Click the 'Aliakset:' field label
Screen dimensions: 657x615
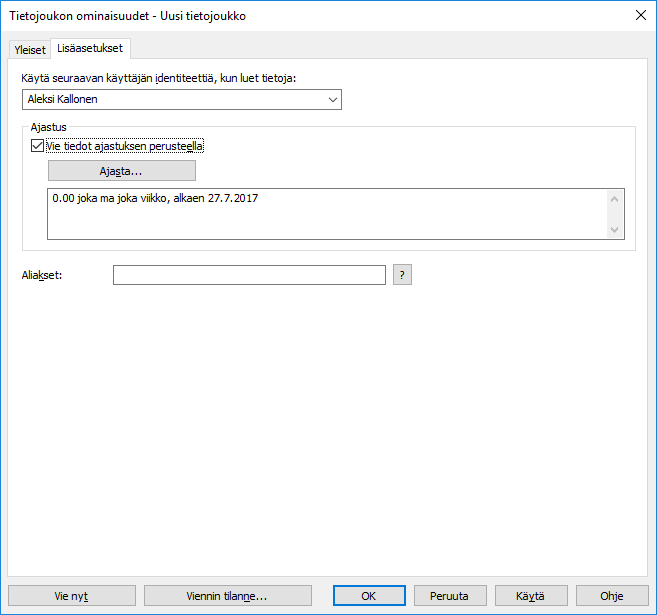coord(42,275)
